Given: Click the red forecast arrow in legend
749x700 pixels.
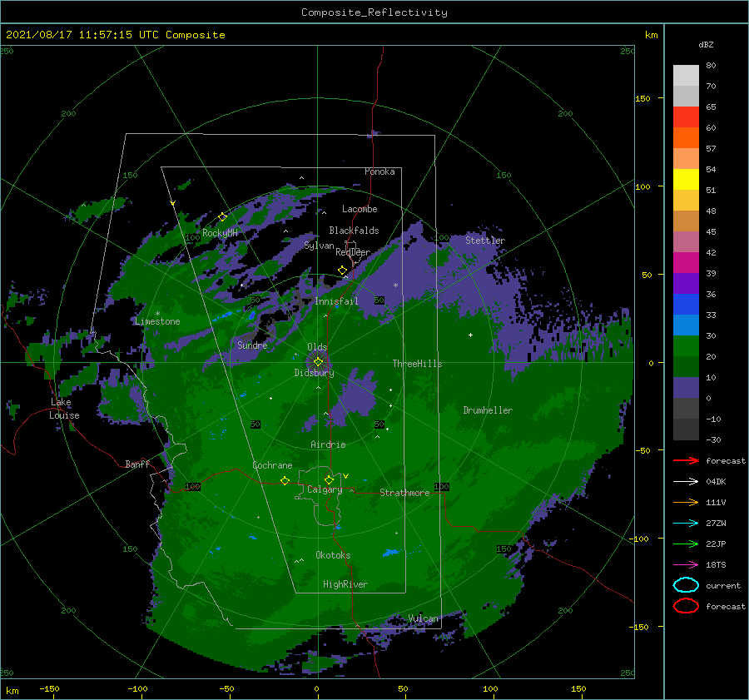Looking at the screenshot, I should (x=686, y=460).
